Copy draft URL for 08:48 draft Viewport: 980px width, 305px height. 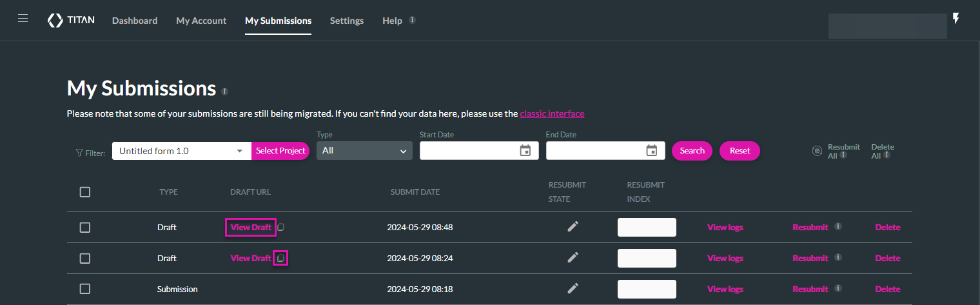(x=280, y=228)
